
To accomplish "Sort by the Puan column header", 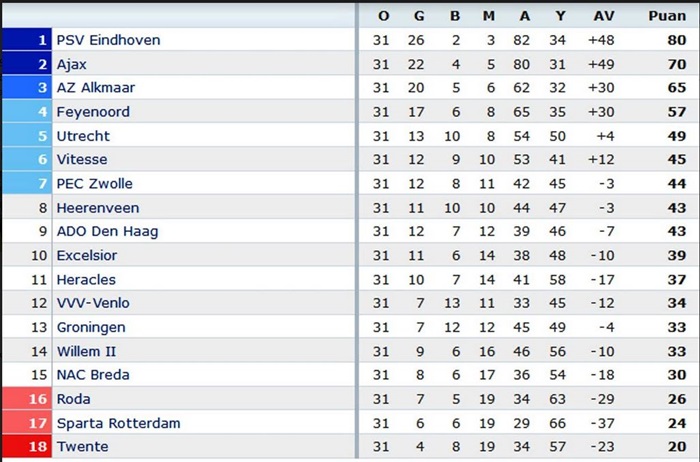I will click(667, 15).
